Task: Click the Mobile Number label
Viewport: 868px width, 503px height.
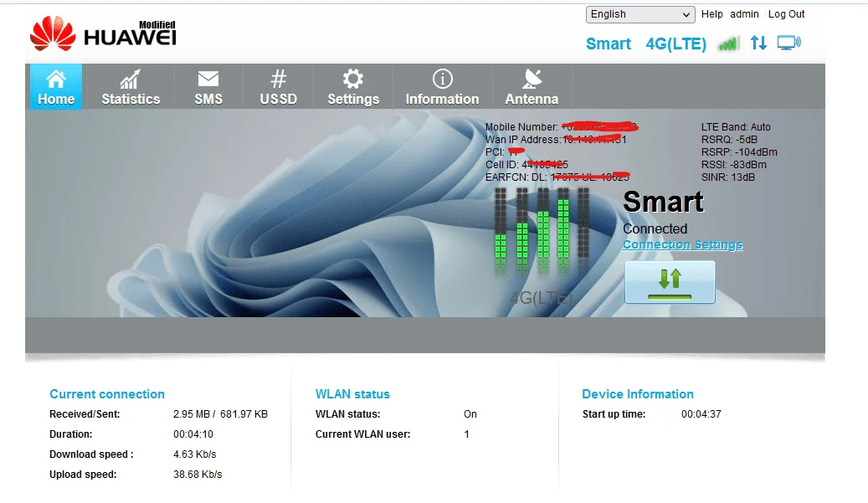Action: 521,127
